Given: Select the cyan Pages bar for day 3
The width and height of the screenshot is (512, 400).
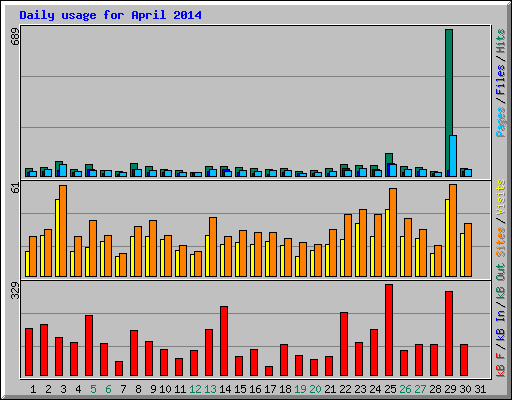Looking at the screenshot, I should [x=63, y=170].
